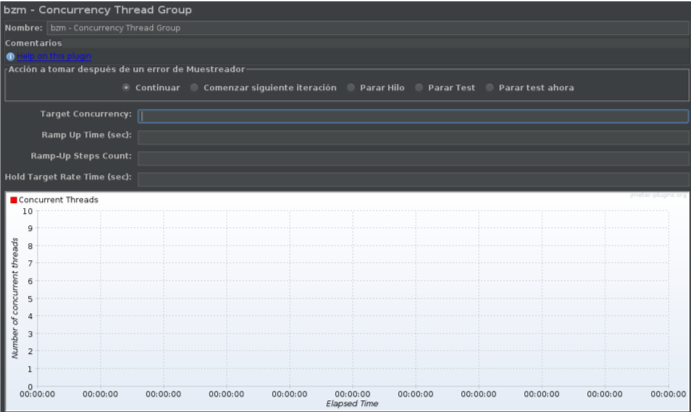Screen dimensions: 691x412
Task: Select 'Comenzar siguiente iteración' radio option
Action: (194, 88)
